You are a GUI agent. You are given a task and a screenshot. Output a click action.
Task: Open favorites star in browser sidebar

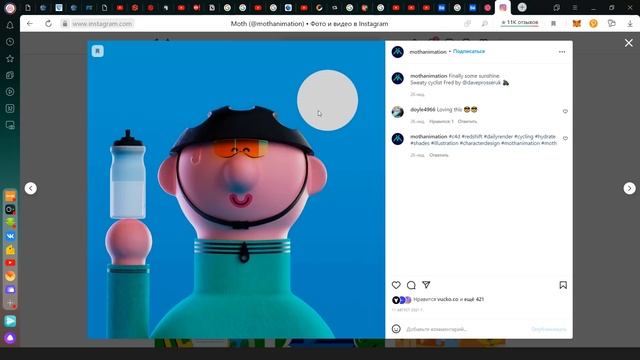10,58
